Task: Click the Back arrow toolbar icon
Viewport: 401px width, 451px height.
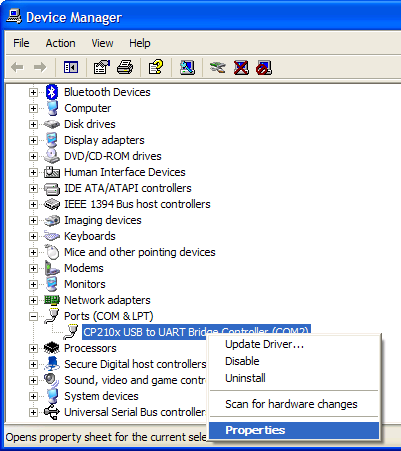Action: (x=17, y=68)
